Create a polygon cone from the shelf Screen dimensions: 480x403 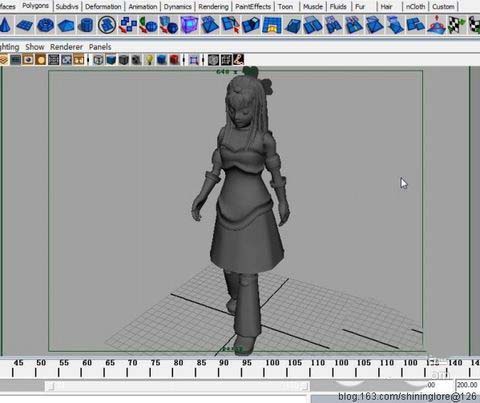point(5,25)
